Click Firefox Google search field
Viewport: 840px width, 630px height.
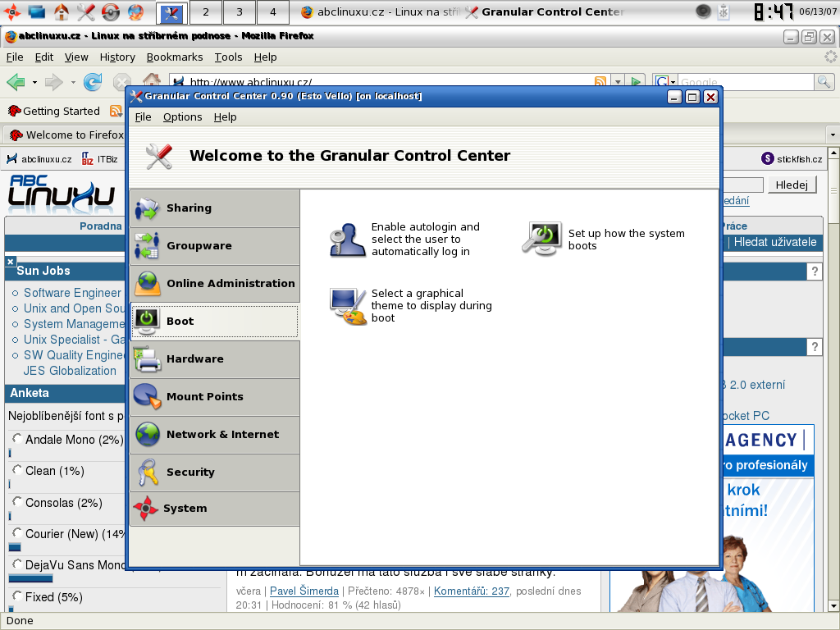(746, 82)
